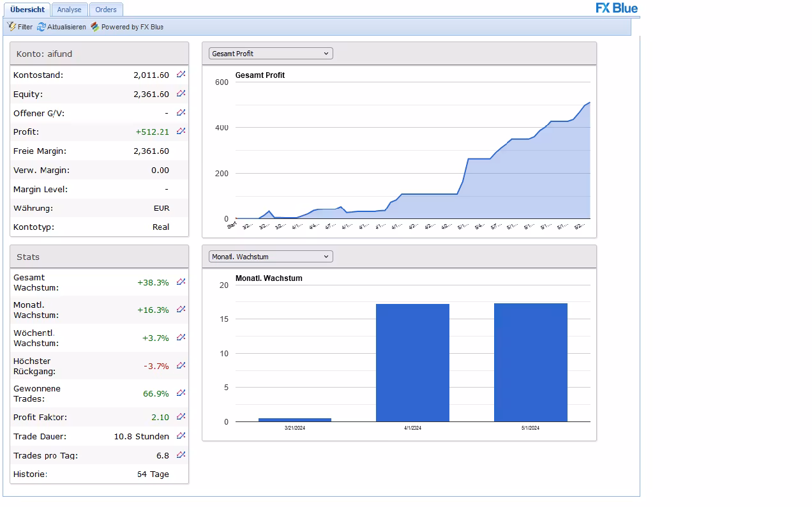Click chart icon for Höchster Rückgang
Screen dimensions: 812x507
point(181,366)
